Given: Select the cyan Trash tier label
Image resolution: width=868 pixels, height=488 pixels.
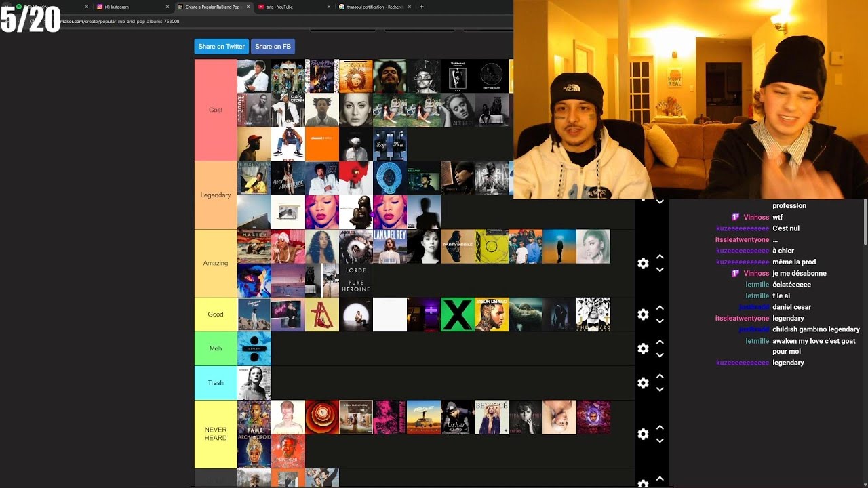Looking at the screenshot, I should click(x=216, y=383).
